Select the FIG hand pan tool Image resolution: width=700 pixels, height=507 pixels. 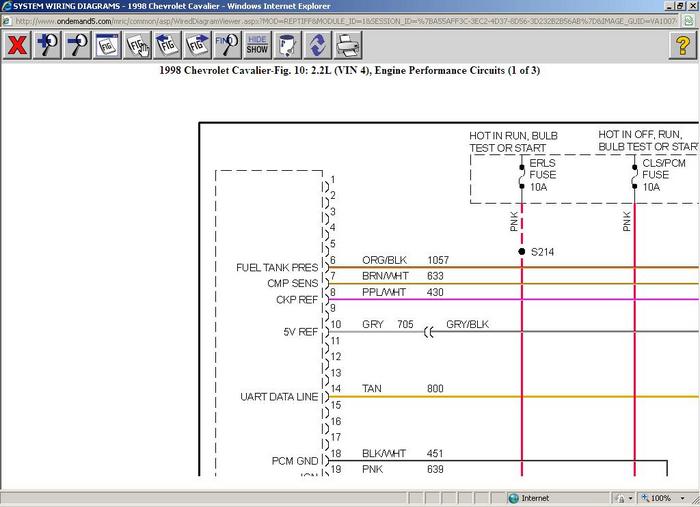click(x=138, y=45)
